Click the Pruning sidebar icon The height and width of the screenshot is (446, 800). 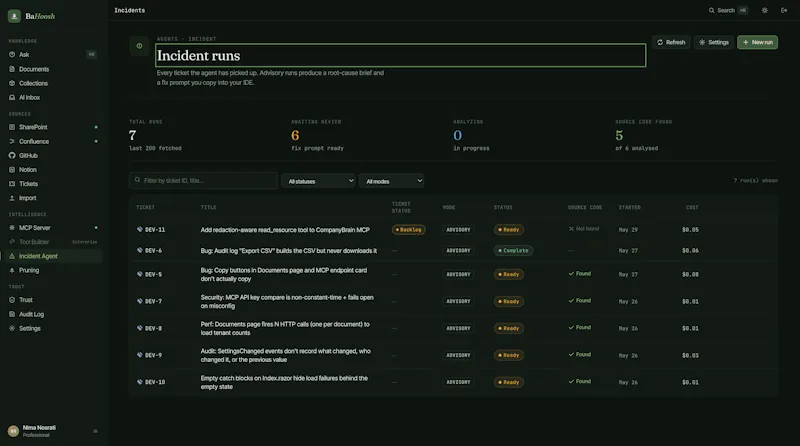12,270
